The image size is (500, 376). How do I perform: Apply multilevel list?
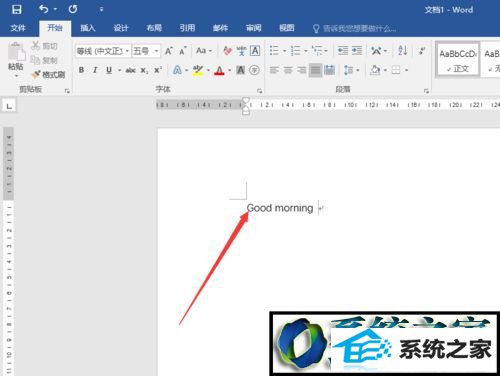click(x=317, y=51)
